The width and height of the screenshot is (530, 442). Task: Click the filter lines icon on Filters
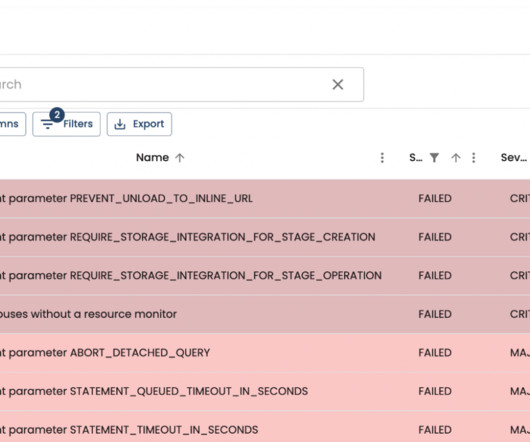47,124
